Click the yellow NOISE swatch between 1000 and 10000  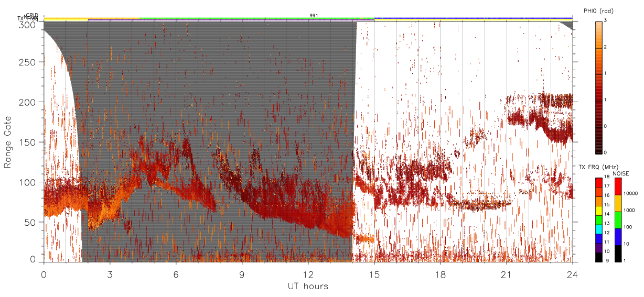click(618, 203)
